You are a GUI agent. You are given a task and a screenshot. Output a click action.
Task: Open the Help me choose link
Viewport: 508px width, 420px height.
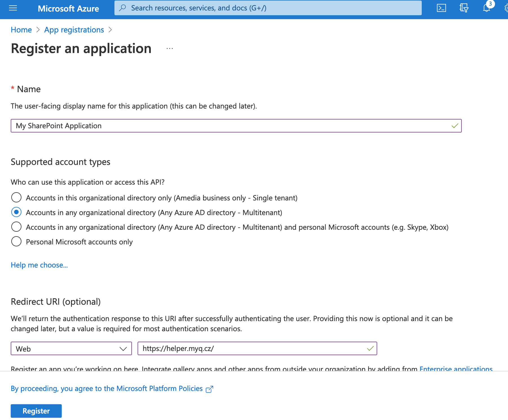[x=39, y=265]
